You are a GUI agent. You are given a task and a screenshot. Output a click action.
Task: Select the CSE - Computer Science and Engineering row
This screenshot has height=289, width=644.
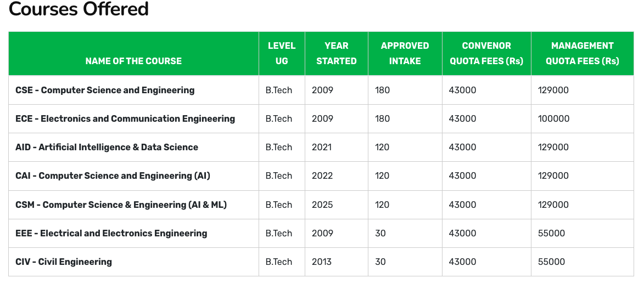coord(105,90)
